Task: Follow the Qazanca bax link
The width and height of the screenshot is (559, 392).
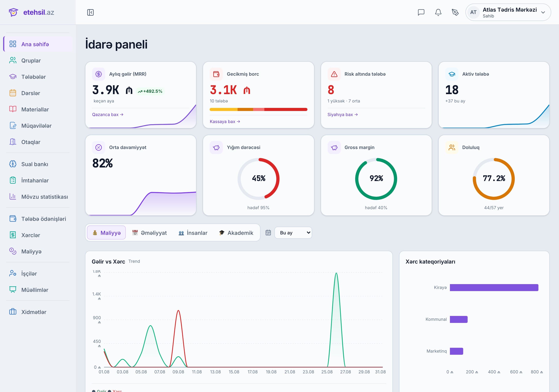Action: [108, 115]
